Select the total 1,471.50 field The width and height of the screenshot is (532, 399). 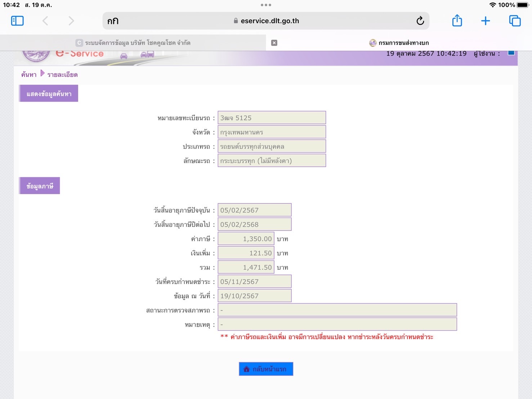tap(246, 267)
